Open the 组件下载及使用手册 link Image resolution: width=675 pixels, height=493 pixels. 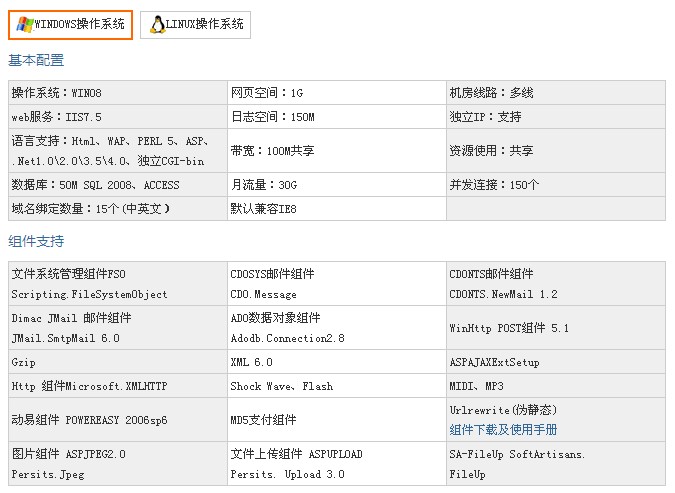point(503,430)
